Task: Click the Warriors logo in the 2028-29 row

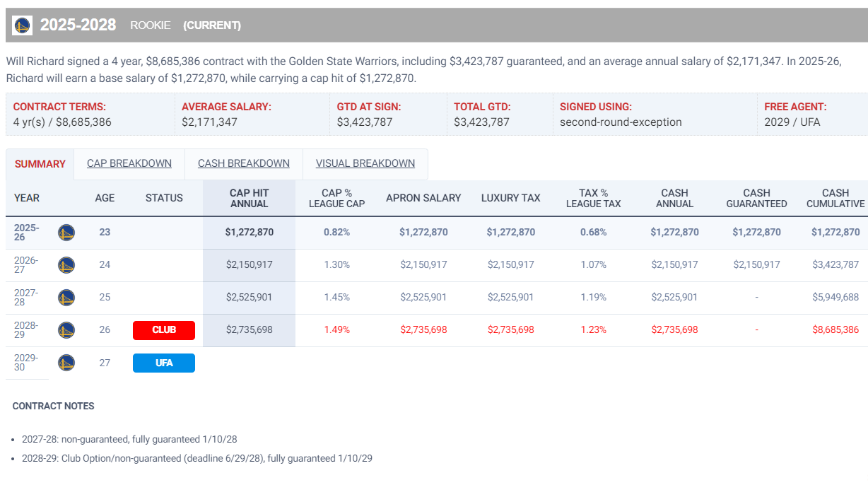Action: pyautogui.click(x=66, y=330)
